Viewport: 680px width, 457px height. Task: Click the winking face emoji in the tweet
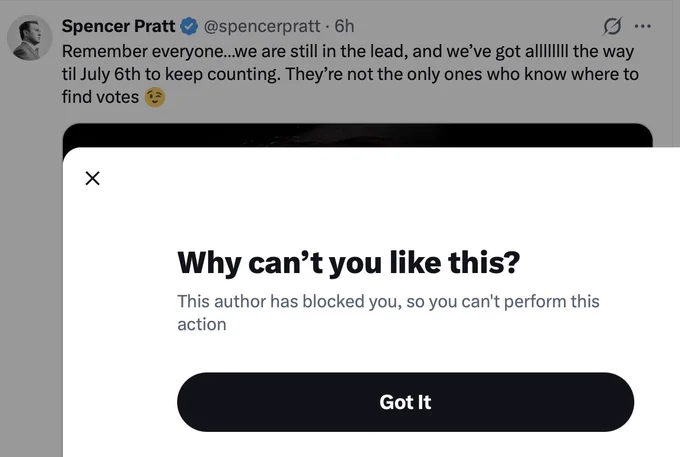coord(155,97)
